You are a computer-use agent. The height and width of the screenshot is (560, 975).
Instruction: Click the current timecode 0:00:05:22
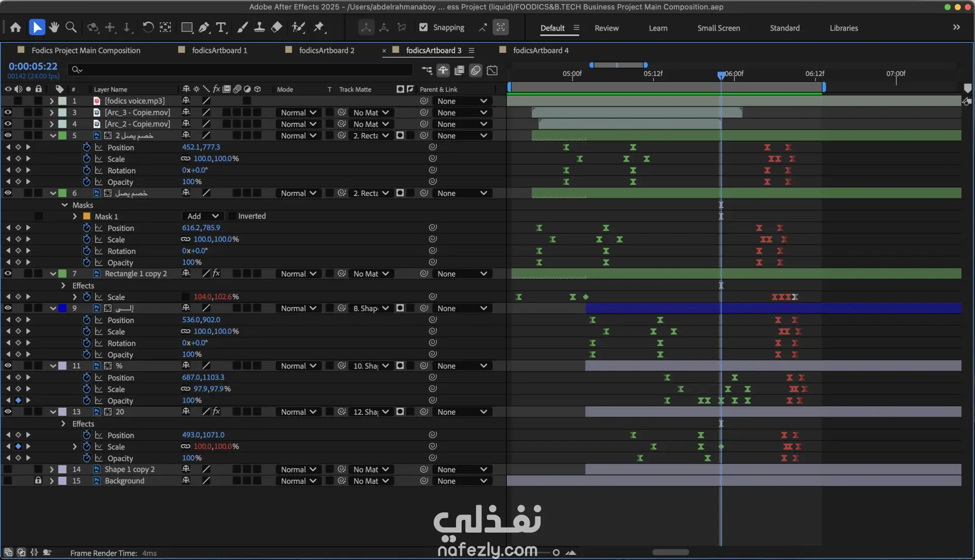(33, 67)
